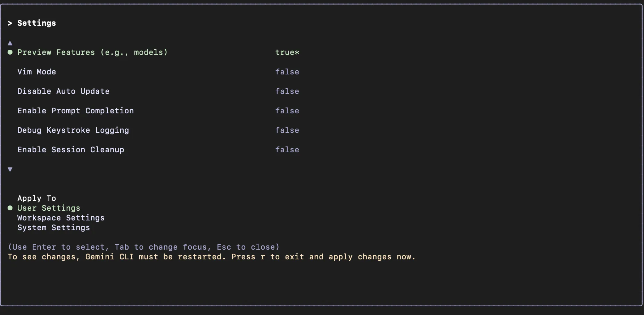
Task: Highlight the Debug Keystroke Logging label
Action: click(73, 130)
